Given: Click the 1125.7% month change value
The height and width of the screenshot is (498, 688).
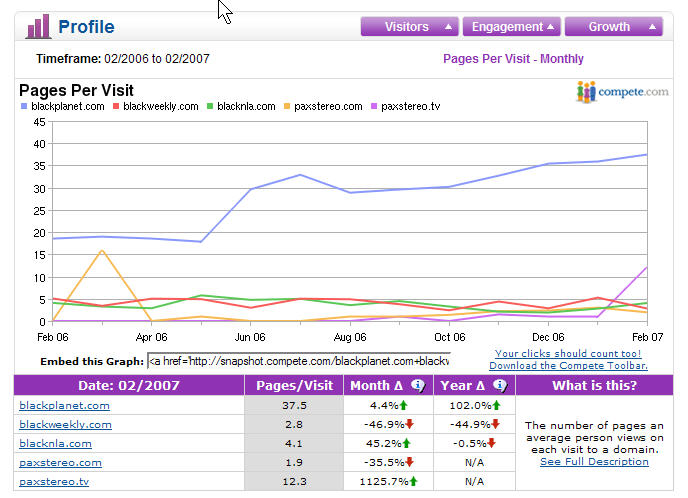Looking at the screenshot, I should [384, 482].
